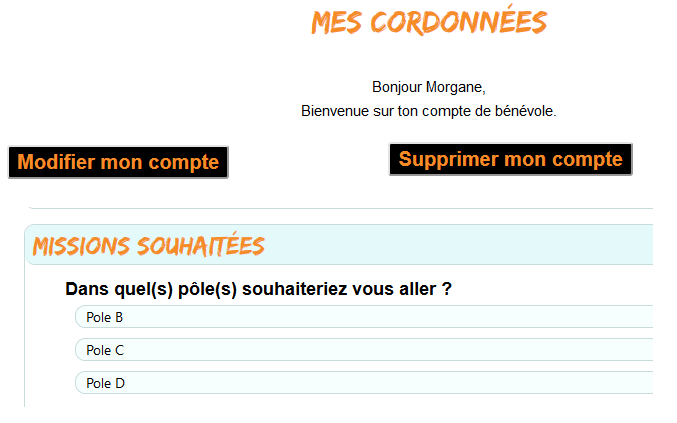Click the word Supprimer on the button
Viewport: 677px width, 423px height.
click(446, 159)
